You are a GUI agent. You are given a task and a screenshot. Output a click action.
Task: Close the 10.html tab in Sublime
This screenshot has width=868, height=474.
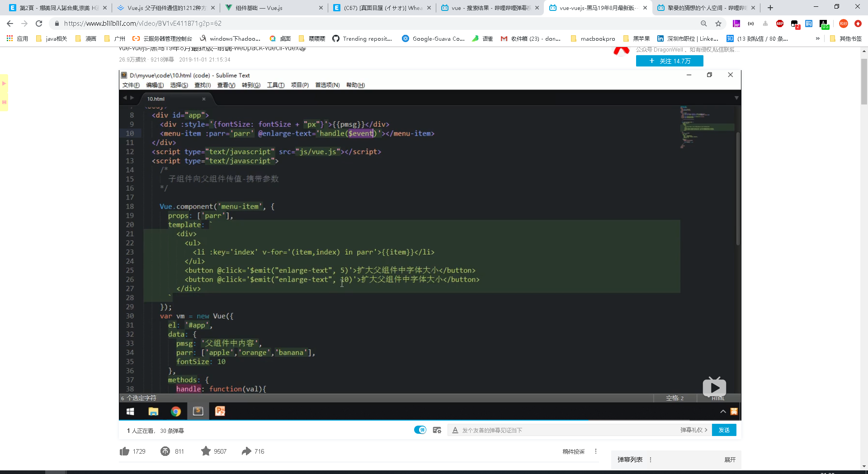coord(204,99)
